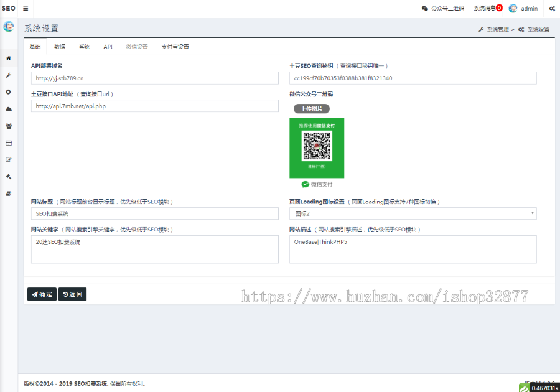Toggle the hamburger menu icon
This screenshot has height=392, width=560.
[x=26, y=9]
